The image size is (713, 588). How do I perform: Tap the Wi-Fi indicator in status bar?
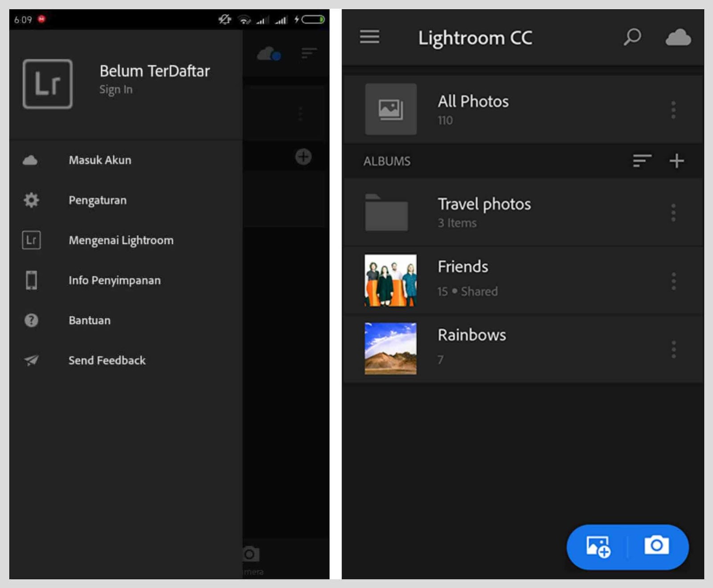tap(244, 20)
